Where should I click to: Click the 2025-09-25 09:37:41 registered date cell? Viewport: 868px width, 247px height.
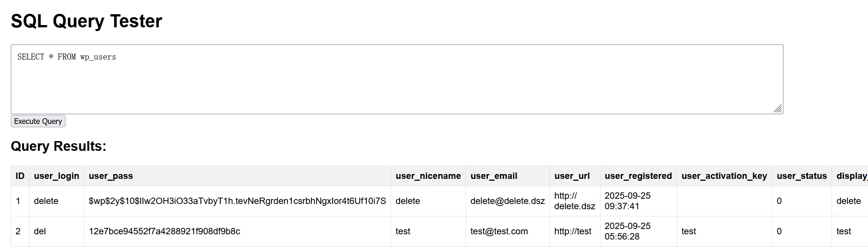627,201
